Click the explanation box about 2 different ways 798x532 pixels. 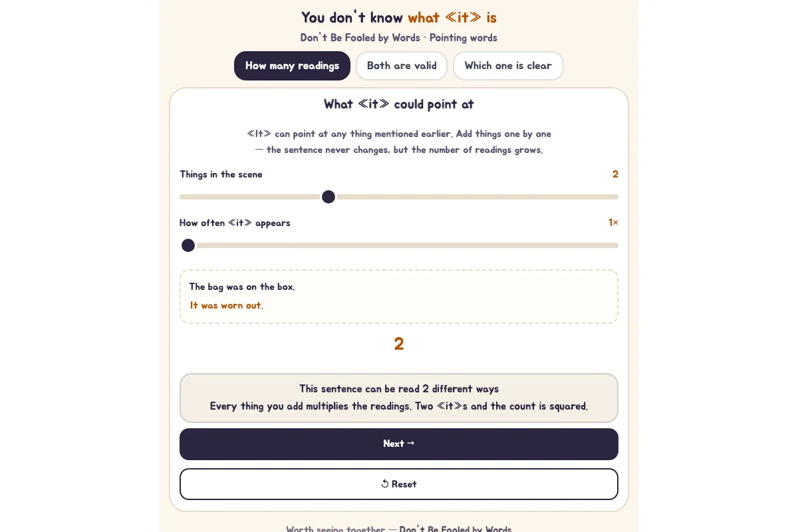click(x=399, y=398)
